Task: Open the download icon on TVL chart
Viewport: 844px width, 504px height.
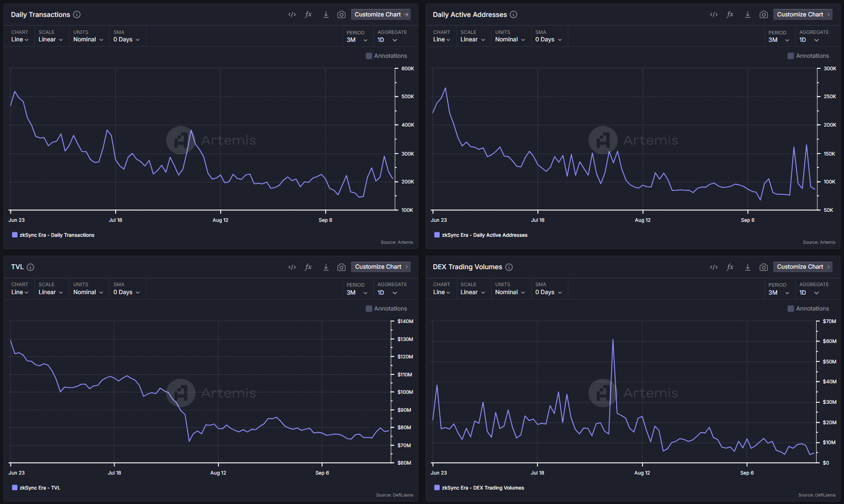Action: [x=326, y=267]
